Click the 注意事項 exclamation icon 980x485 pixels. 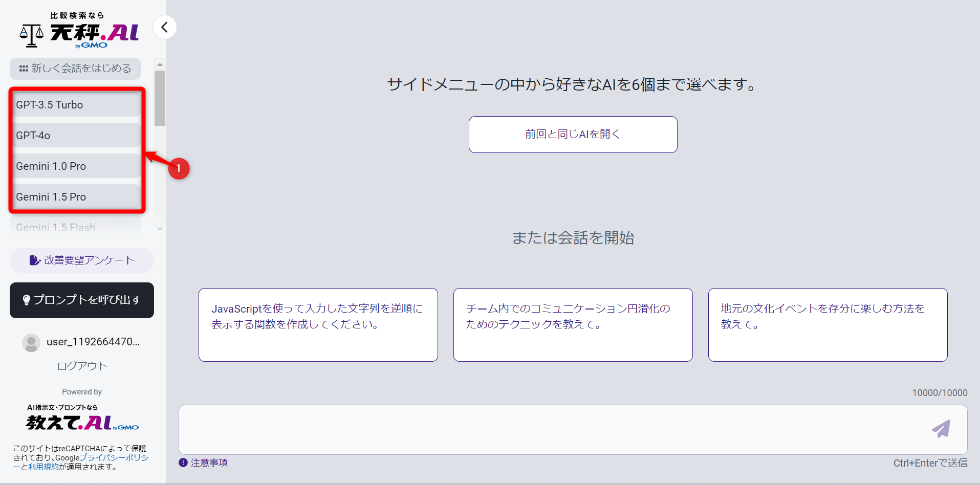coord(183,462)
